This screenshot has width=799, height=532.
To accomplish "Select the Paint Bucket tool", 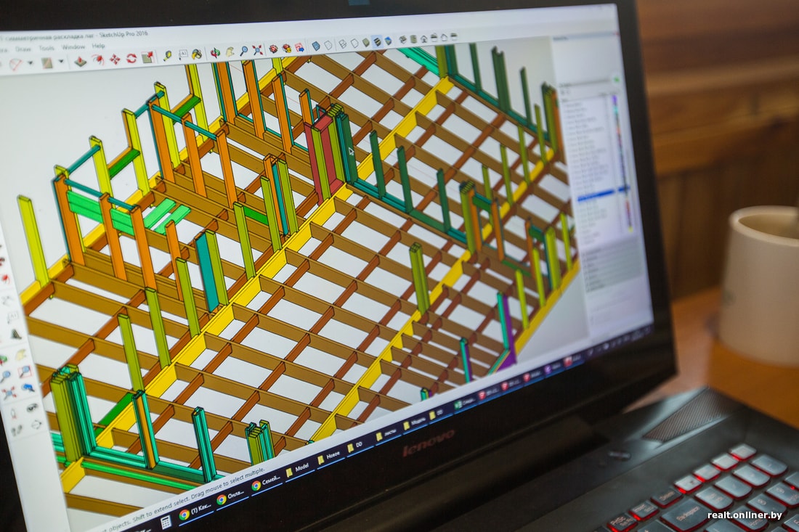I will point(197,54).
